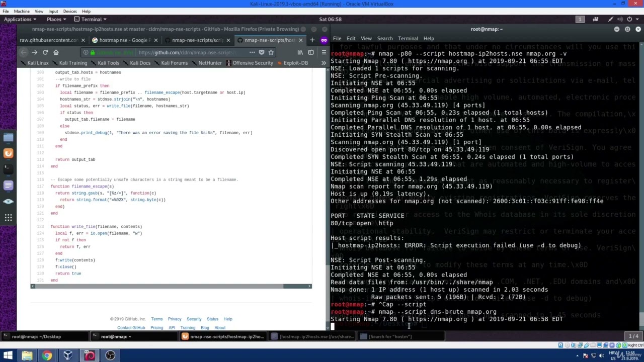Switch to raw.githubusercontent.com tab
The width and height of the screenshot is (644, 362).
click(x=49, y=40)
